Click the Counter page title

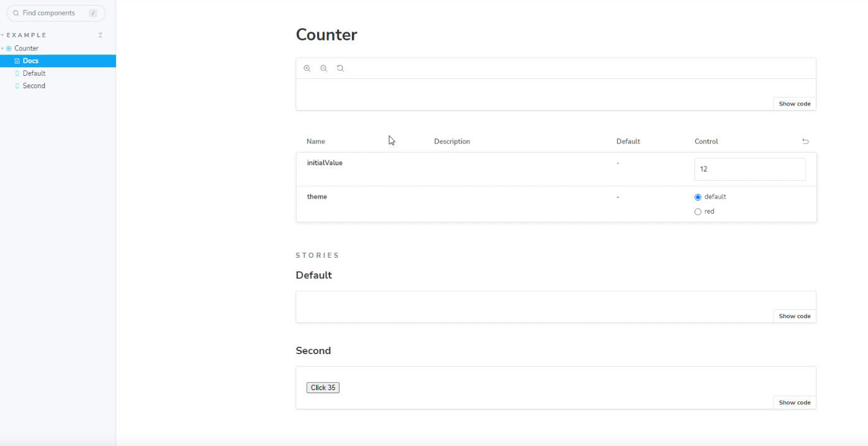click(x=326, y=35)
